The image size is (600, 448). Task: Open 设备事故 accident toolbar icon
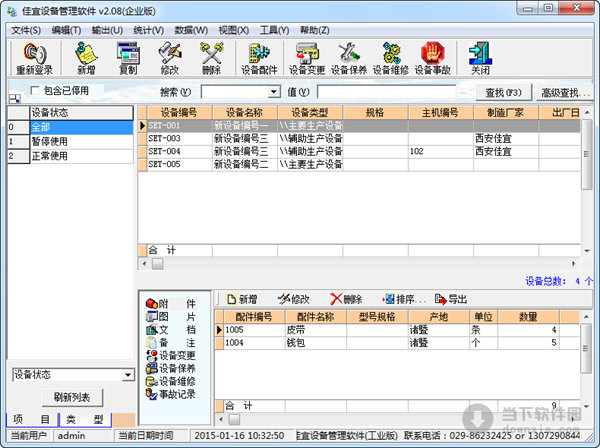pos(432,58)
